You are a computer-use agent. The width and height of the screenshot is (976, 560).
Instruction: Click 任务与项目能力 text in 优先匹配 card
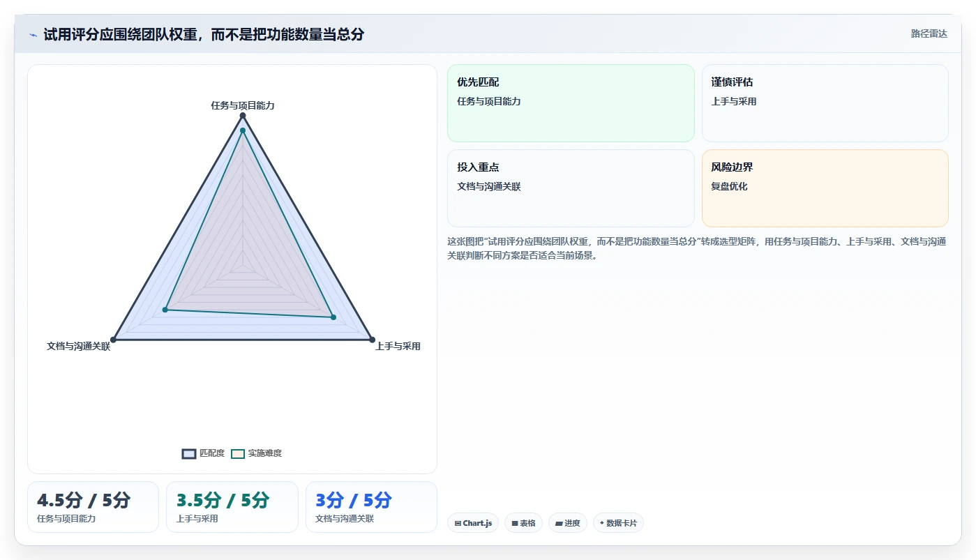[x=489, y=102]
